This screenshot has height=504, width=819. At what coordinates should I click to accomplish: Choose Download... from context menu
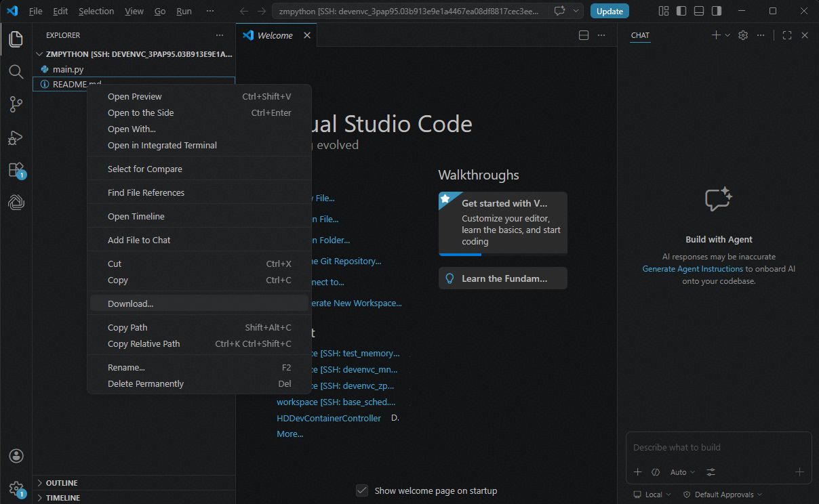click(199, 303)
